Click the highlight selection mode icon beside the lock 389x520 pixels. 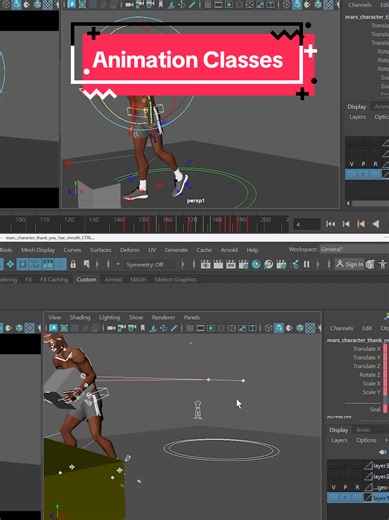87,265
